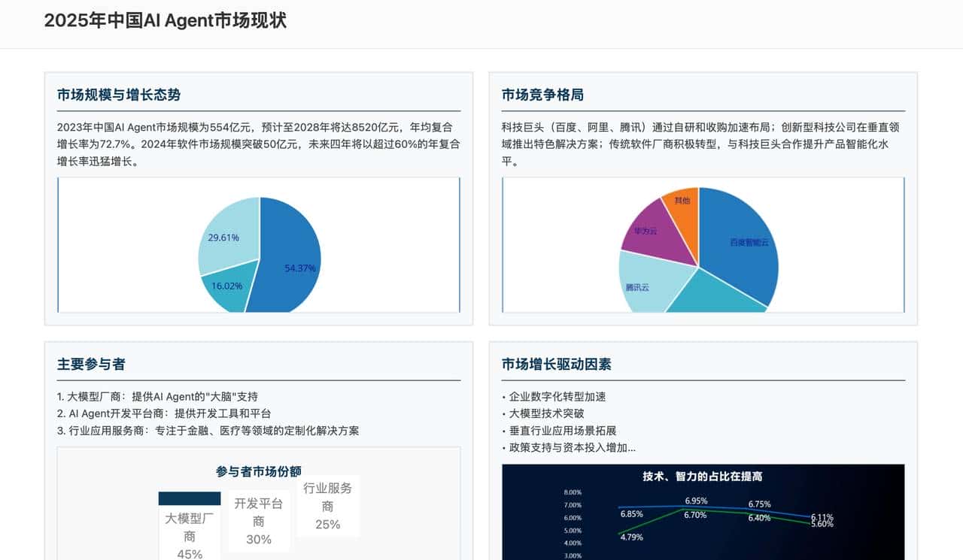963x560 pixels.
Task: Click the 2025年中国AI Agent市场现状 page title
Action: [167, 21]
